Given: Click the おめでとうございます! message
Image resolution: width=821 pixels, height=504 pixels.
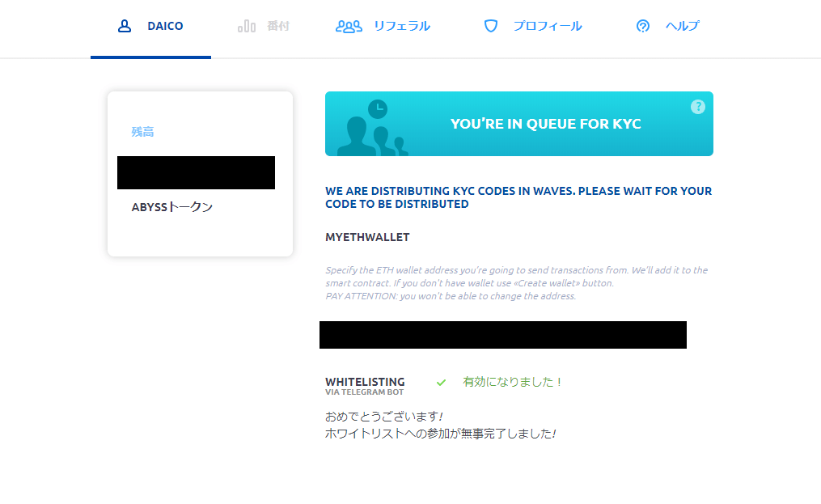Looking at the screenshot, I should [383, 417].
